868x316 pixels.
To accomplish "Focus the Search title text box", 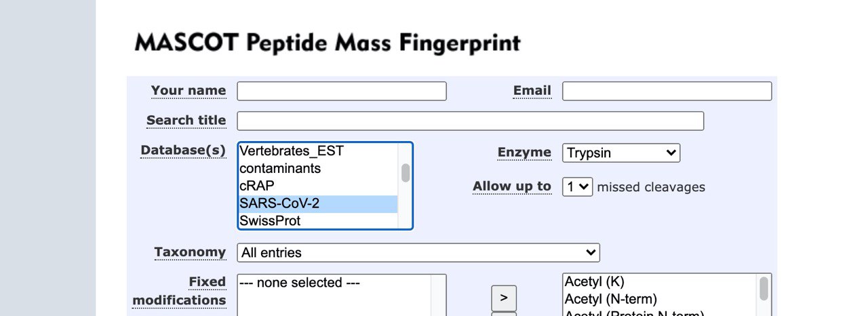I will (x=470, y=121).
